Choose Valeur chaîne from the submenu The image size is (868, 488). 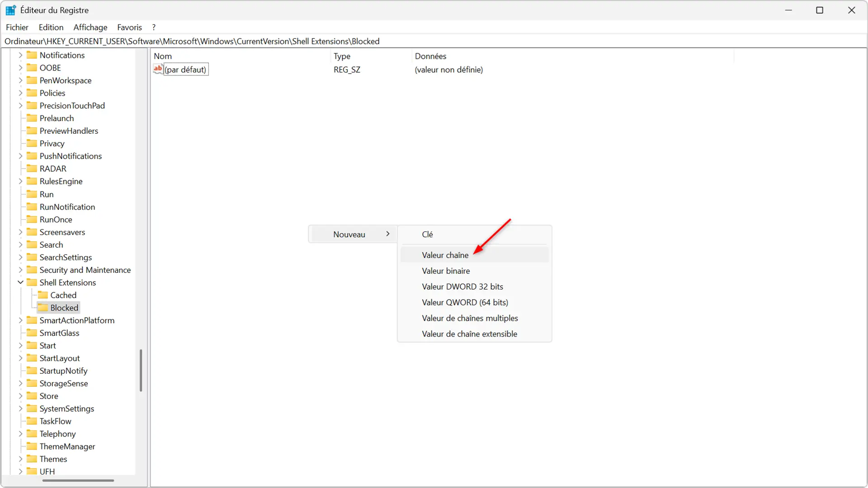pyautogui.click(x=474, y=255)
